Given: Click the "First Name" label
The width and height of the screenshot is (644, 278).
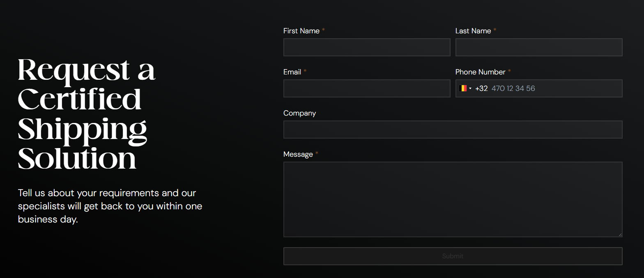Looking at the screenshot, I should click(x=301, y=31).
